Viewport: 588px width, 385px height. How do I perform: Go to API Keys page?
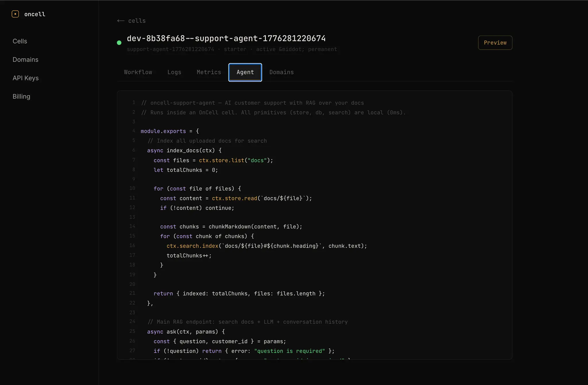point(26,78)
